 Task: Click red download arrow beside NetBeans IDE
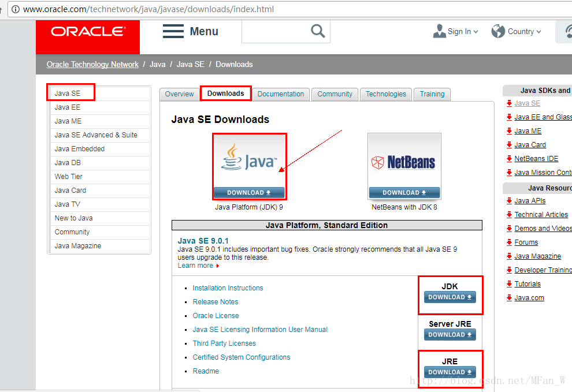coord(509,159)
